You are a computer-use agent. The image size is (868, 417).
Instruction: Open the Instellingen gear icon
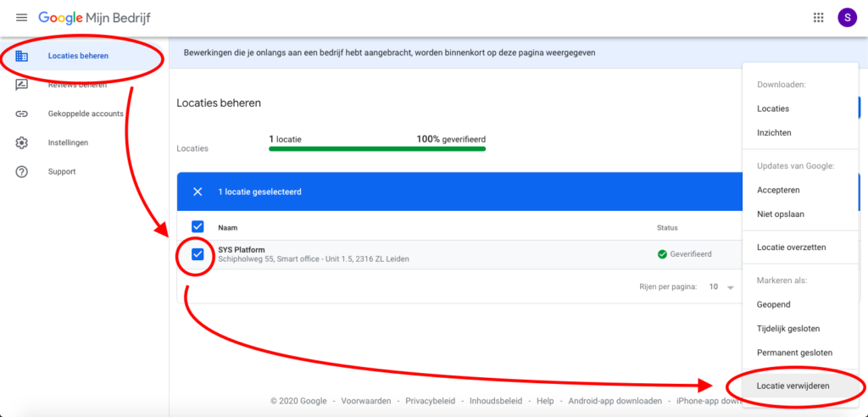[x=21, y=143]
